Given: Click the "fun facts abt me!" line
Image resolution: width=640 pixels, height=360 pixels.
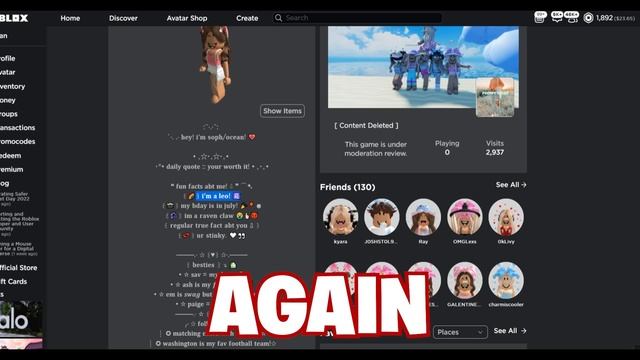Looking at the screenshot, I should [x=211, y=186].
